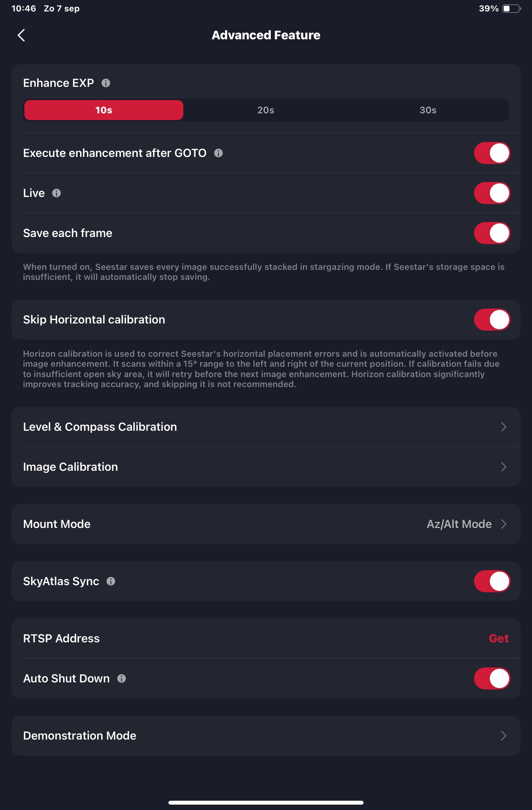Screen dimensions: 532x810
Task: Open Auto Shut Down info icon
Action: [x=122, y=678]
